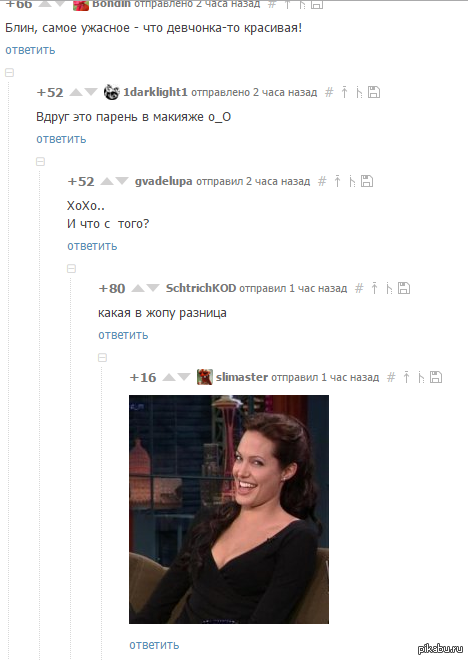Viewport: 468px width, 660px height.
Task: Open the image posted by slimaster
Action: coord(229,509)
